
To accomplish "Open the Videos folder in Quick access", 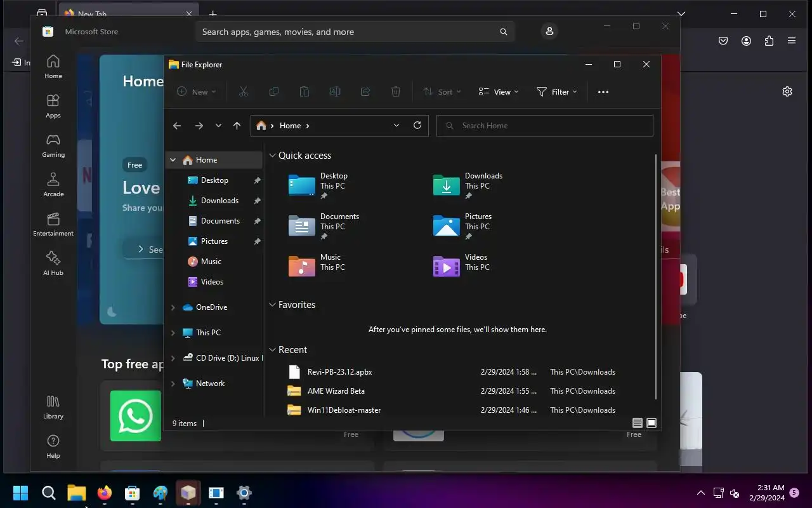I will click(x=461, y=266).
